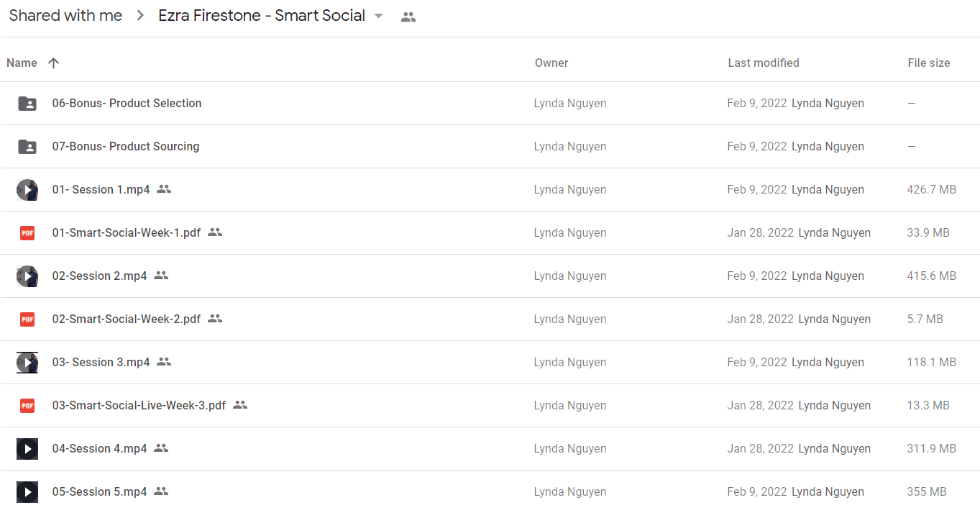Click the 5.7 MB file size value

925,319
